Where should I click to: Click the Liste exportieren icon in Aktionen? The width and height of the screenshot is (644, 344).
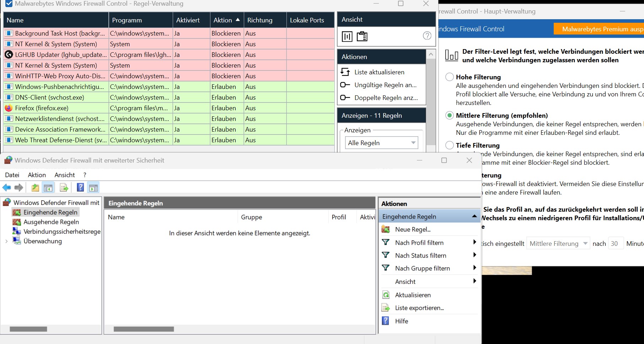386,307
